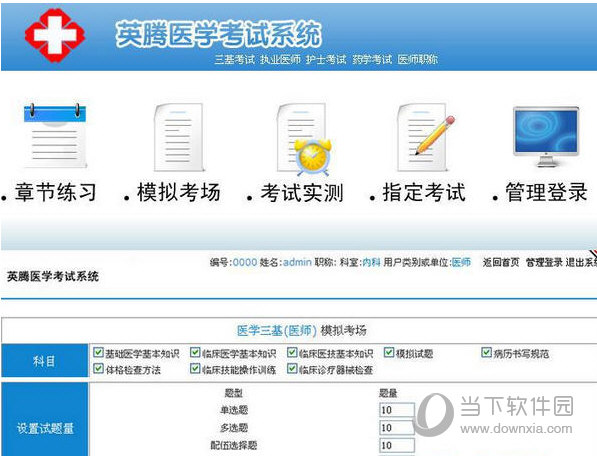Click 护士考试 in banner subtitle
This screenshot has height=458, width=597.
click(x=326, y=59)
